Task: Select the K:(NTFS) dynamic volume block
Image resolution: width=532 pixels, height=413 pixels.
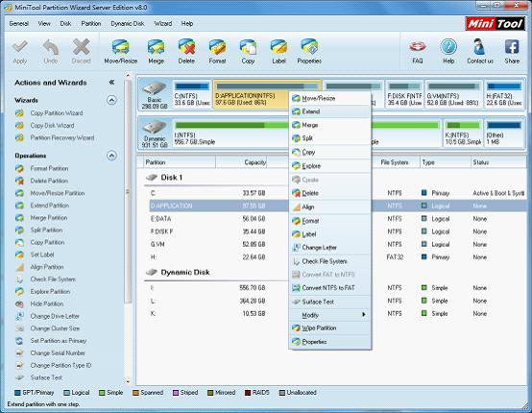Action: pos(463,134)
